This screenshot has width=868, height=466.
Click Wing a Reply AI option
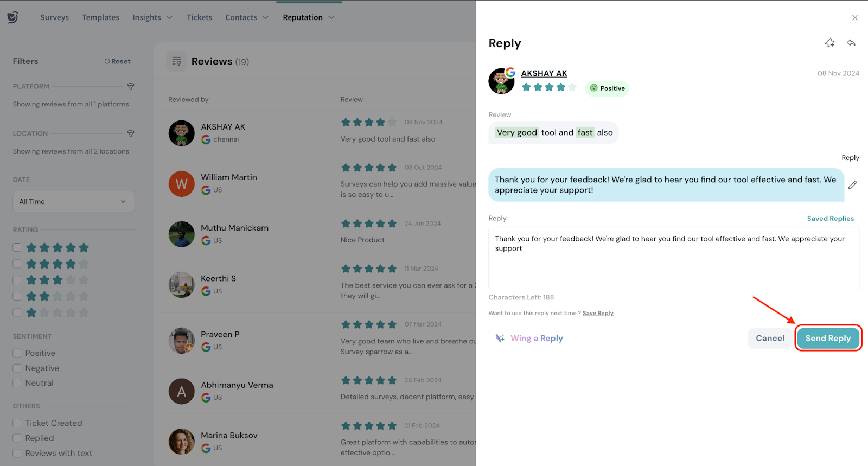coord(529,338)
